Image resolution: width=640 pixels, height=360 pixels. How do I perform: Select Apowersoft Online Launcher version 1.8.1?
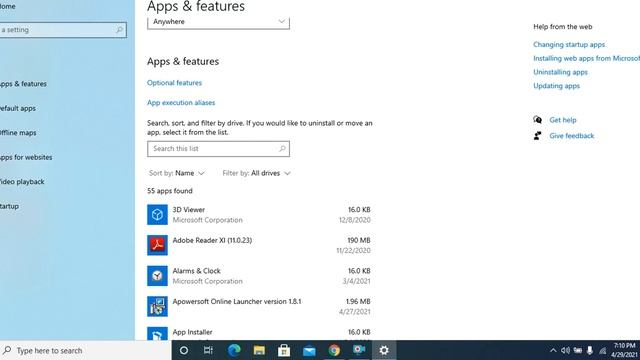[237, 301]
